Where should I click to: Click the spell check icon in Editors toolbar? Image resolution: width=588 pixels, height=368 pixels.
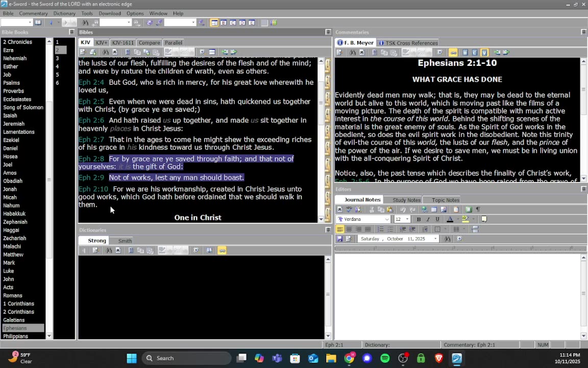tap(349, 210)
